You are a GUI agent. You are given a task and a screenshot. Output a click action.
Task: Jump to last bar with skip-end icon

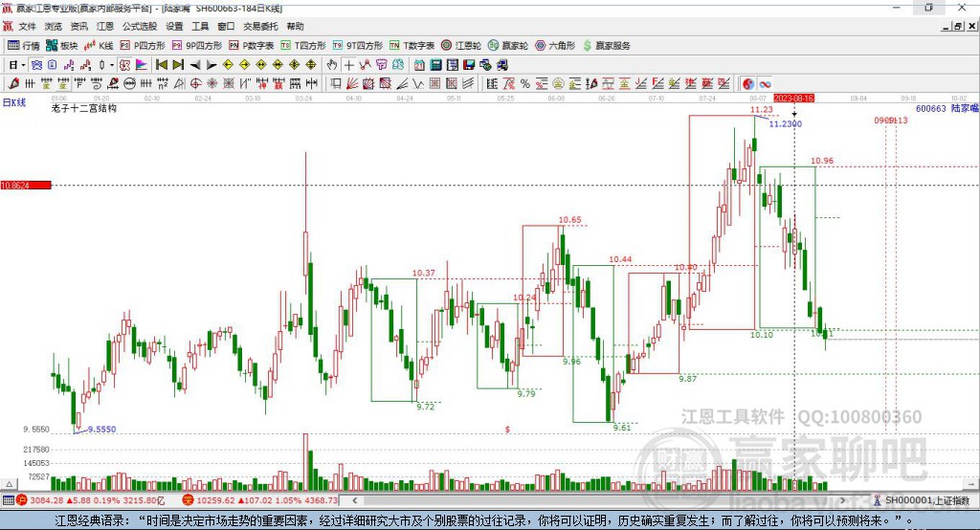(x=178, y=65)
